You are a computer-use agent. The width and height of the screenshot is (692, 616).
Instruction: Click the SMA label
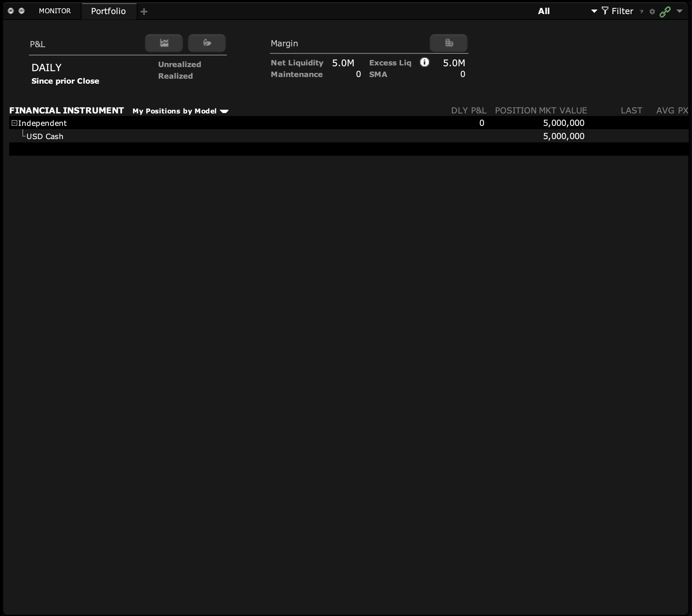[378, 75]
